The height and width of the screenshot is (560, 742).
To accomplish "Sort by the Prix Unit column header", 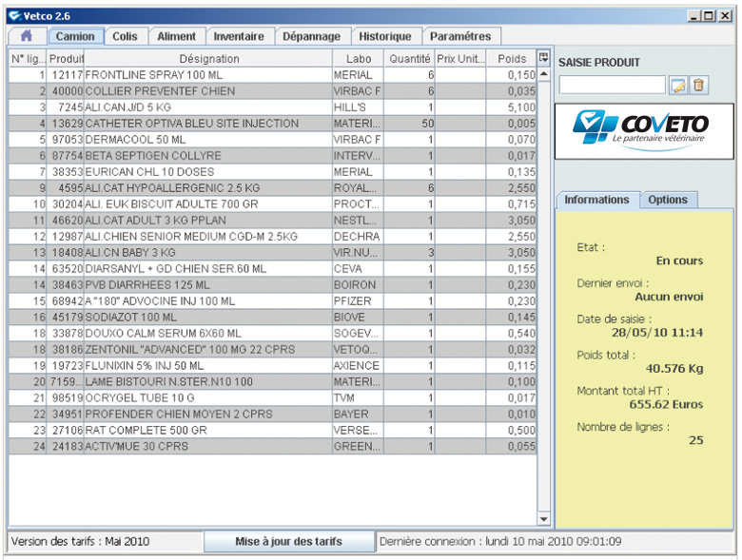I will (460, 59).
